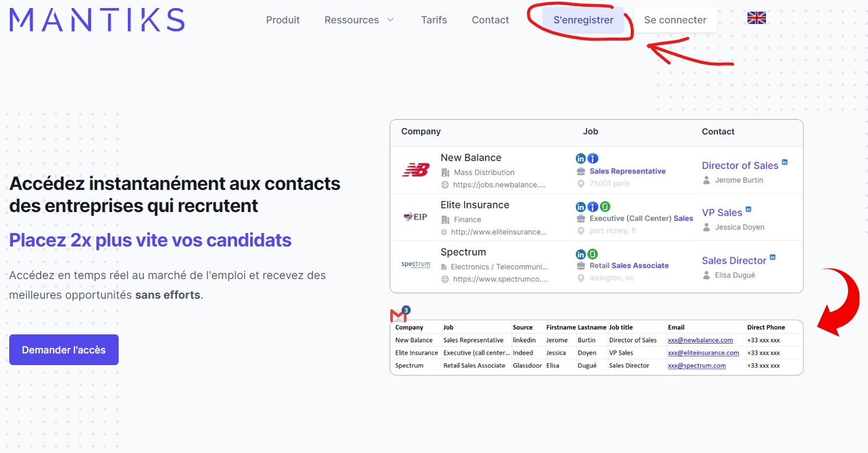The width and height of the screenshot is (868, 453).
Task: Click the Elite Insurance company name heading
Action: coord(475,205)
